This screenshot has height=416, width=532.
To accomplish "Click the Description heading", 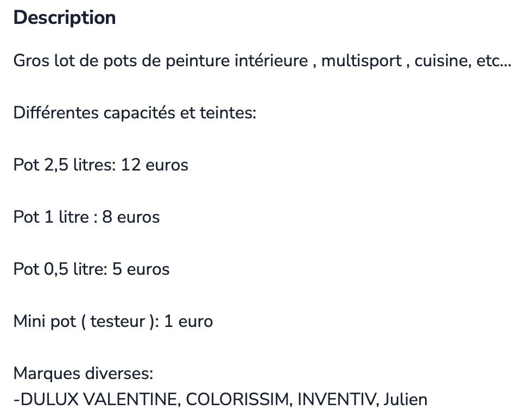I will (65, 17).
